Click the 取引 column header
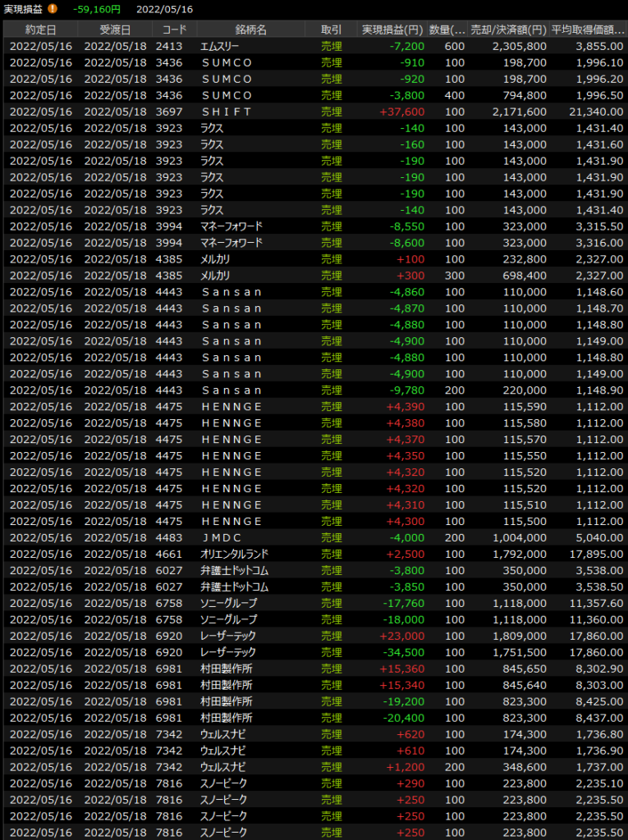Image resolution: width=628 pixels, height=840 pixels. click(331, 30)
